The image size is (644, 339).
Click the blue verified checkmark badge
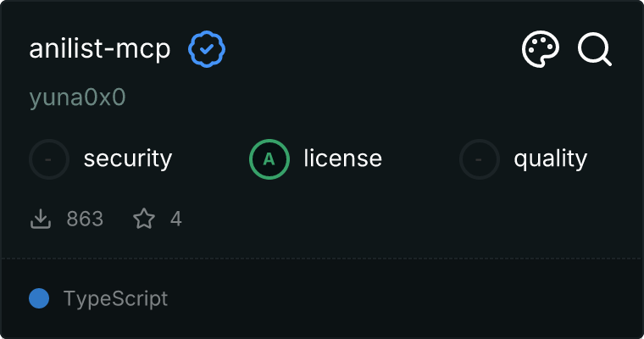point(206,50)
